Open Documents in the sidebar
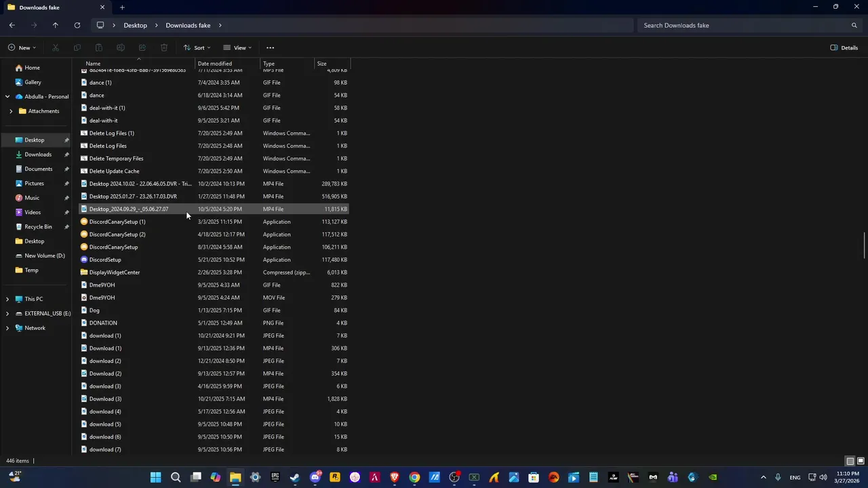This screenshot has height=488, width=868. point(39,169)
